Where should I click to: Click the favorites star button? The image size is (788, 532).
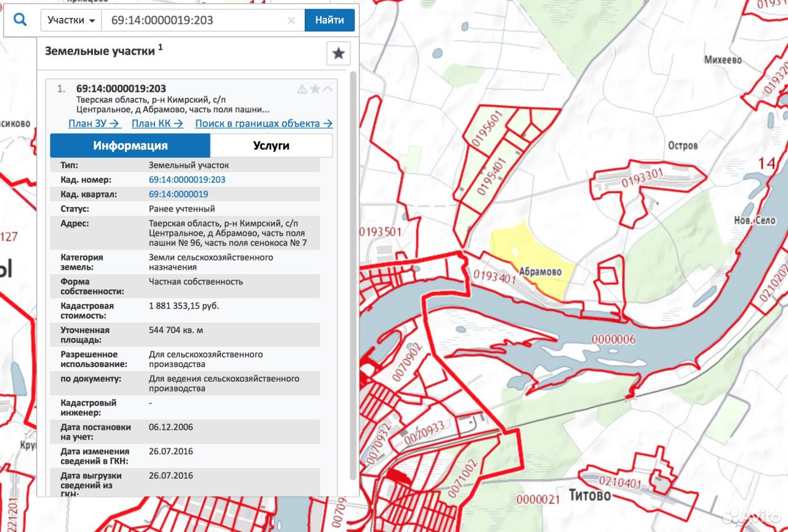[x=338, y=54]
